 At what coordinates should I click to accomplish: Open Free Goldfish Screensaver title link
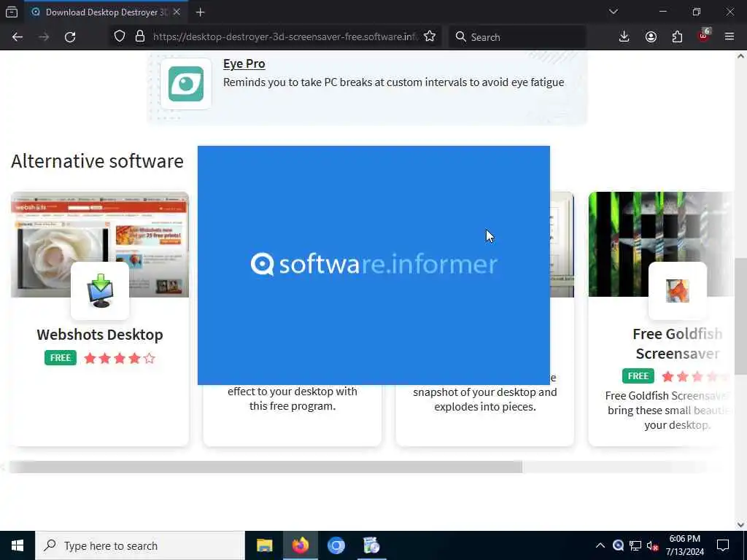678,344
